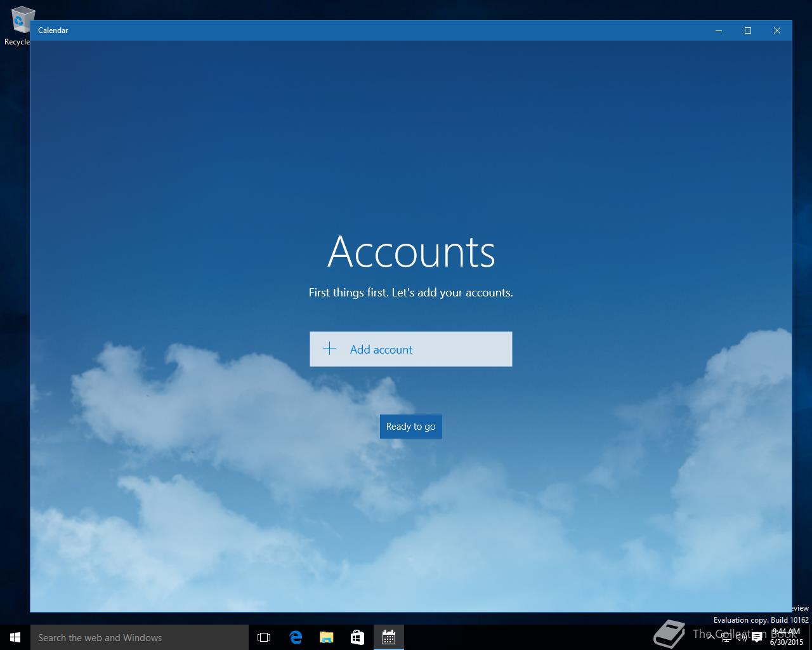This screenshot has width=812, height=650.
Task: Open the Action Center notifications icon
Action: 757,638
